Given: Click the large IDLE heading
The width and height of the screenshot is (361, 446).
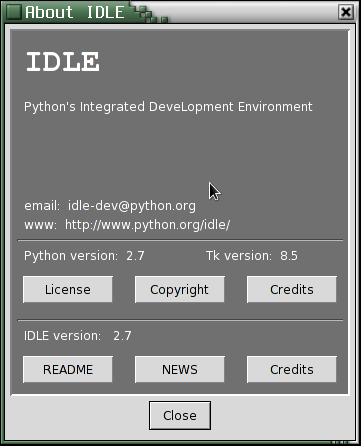Looking at the screenshot, I should point(63,62).
